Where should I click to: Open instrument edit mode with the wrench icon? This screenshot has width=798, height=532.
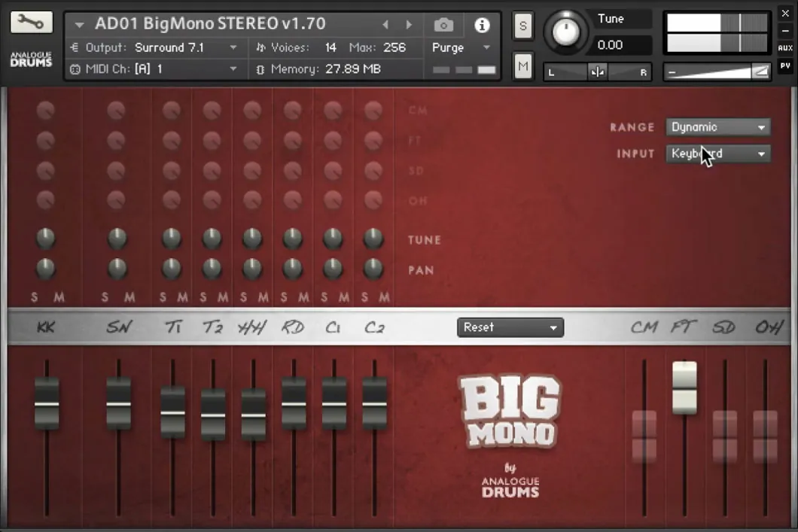click(31, 22)
